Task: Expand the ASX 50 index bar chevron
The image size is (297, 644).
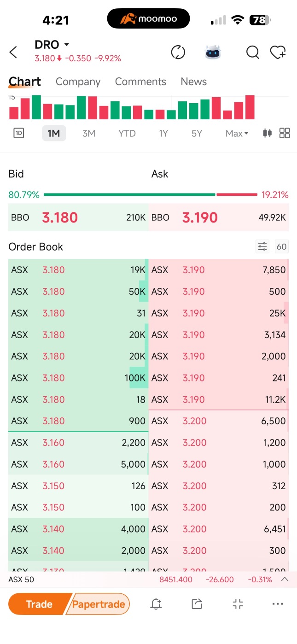Action: coord(285,579)
